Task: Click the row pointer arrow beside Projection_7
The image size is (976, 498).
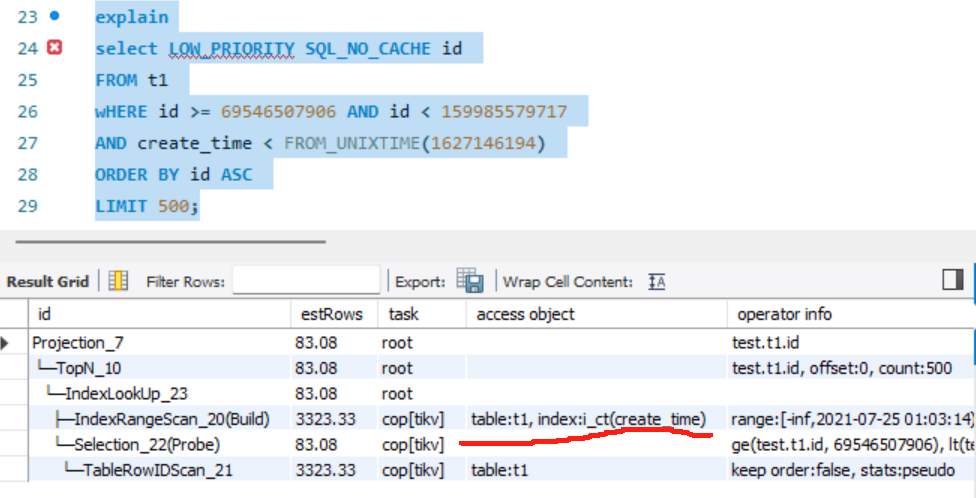Action: point(8,343)
